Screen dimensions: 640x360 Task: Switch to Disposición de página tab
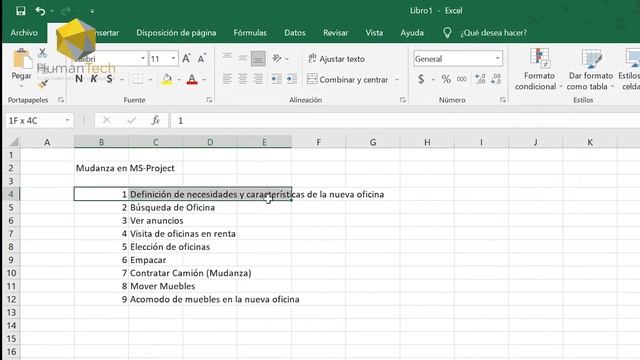pyautogui.click(x=176, y=33)
